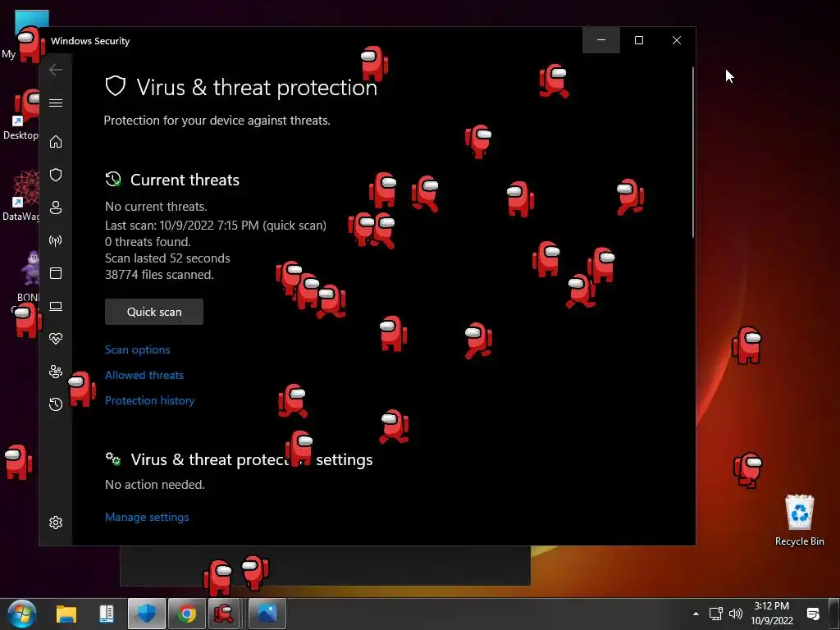840x630 pixels.
Task: Open Family options icon
Action: 56,372
